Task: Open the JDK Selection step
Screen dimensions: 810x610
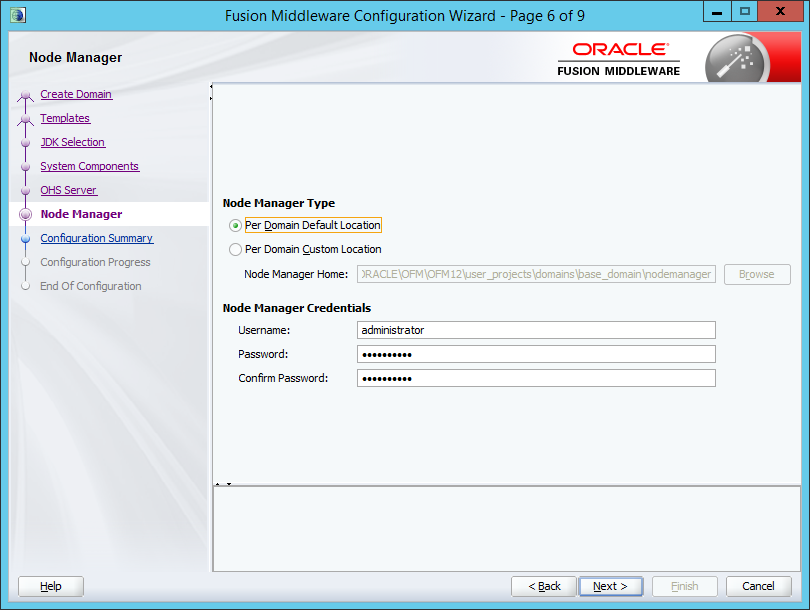Action: click(x=72, y=142)
